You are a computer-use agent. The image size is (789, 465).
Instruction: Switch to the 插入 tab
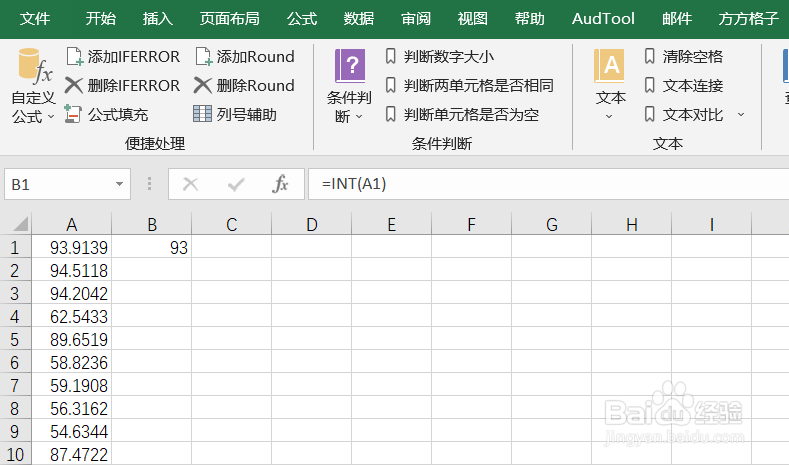(157, 19)
